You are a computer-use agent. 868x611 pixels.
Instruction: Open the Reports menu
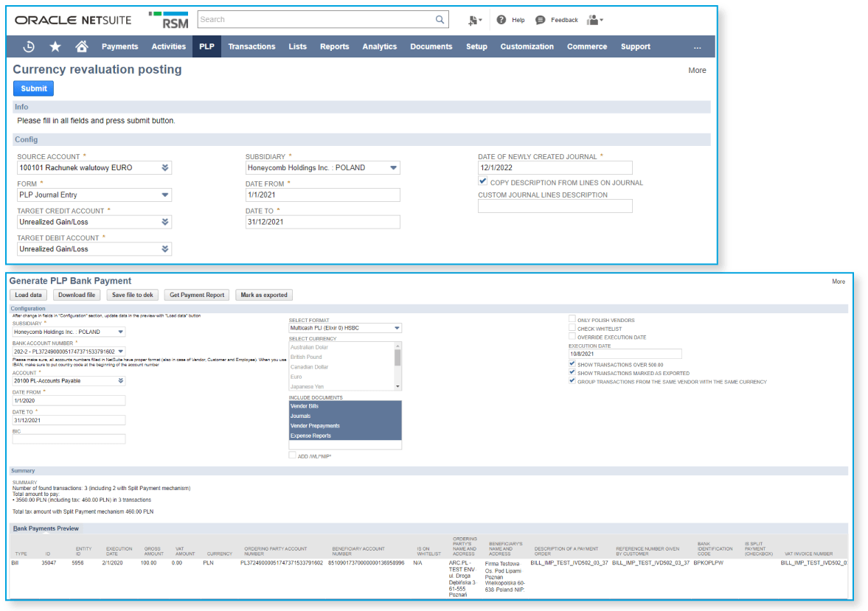334,47
